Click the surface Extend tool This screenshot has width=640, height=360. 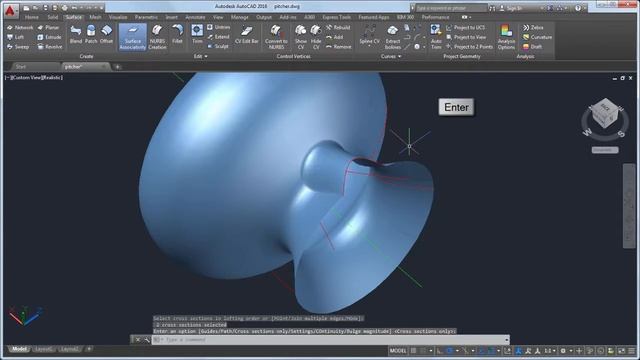218,37
